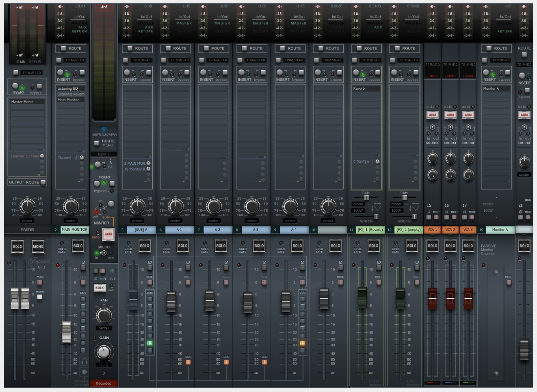537x392 pixels.
Task: Flip the SOURCE in/out switch on VCA 1
Action: 433,127
